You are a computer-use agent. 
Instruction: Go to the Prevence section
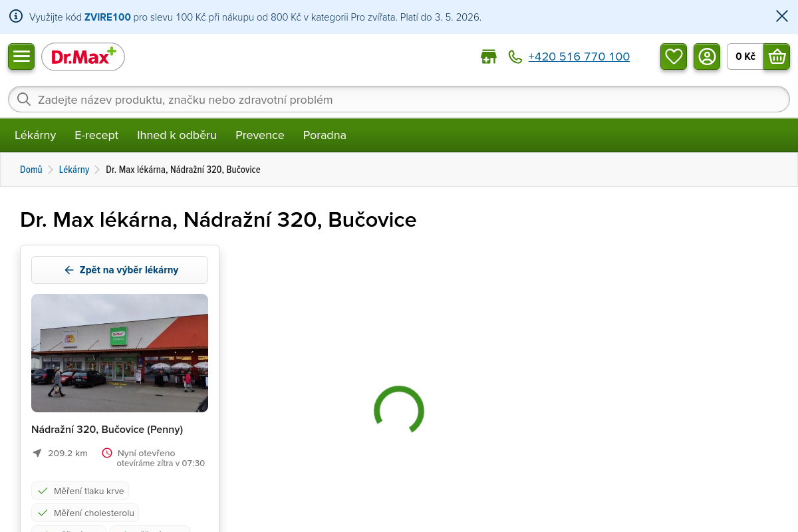pos(260,136)
